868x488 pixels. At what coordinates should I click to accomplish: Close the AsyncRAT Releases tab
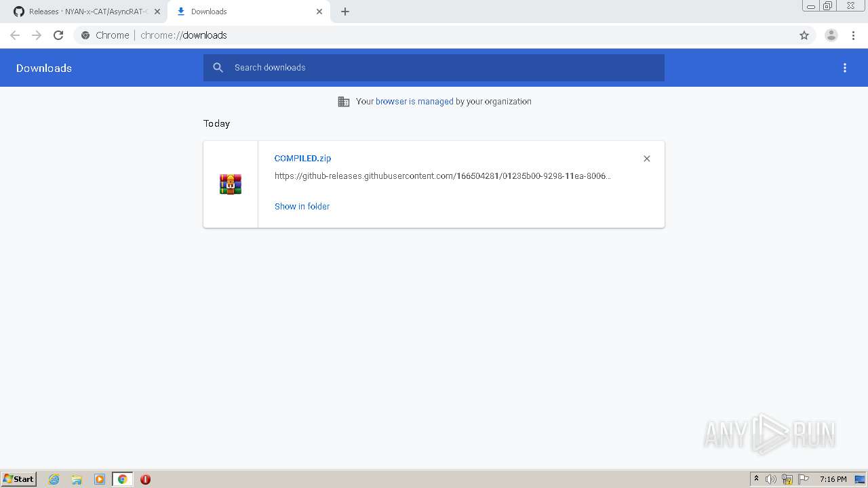pyautogui.click(x=157, y=12)
